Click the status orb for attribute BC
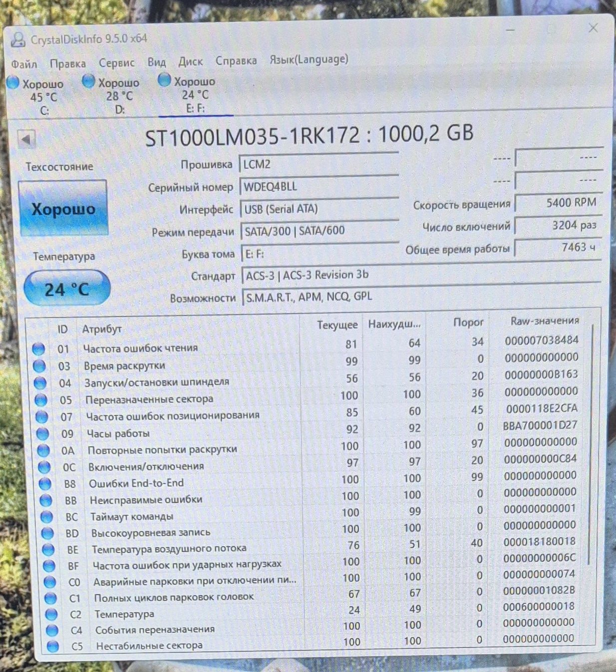 pyautogui.click(x=46, y=516)
